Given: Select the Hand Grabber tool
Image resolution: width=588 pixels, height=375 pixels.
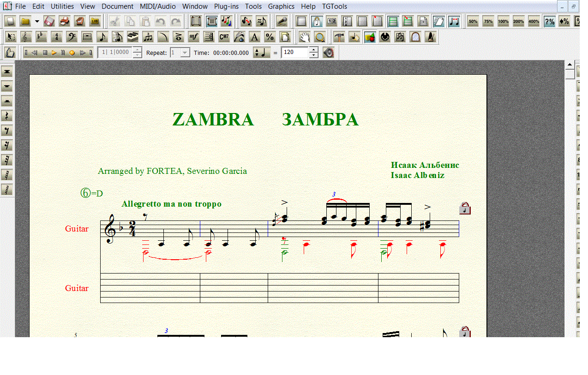Looking at the screenshot, I should point(304,37).
